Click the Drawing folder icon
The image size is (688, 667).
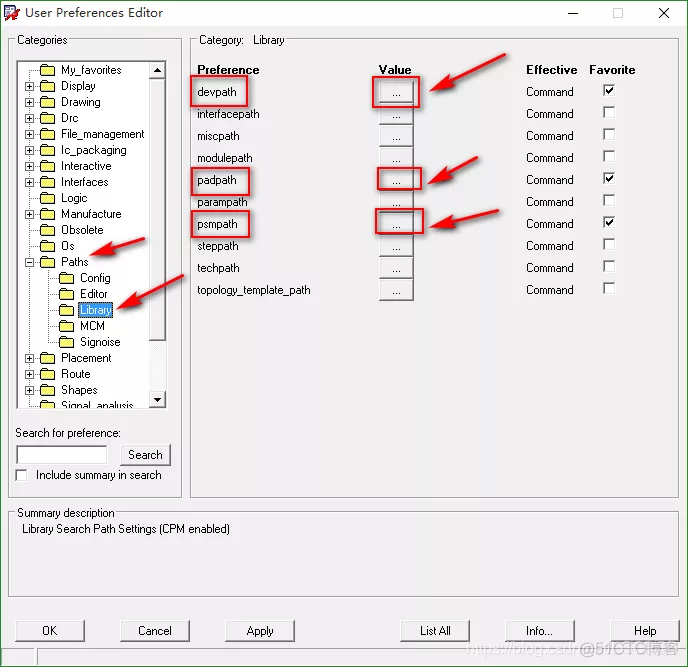(47, 102)
